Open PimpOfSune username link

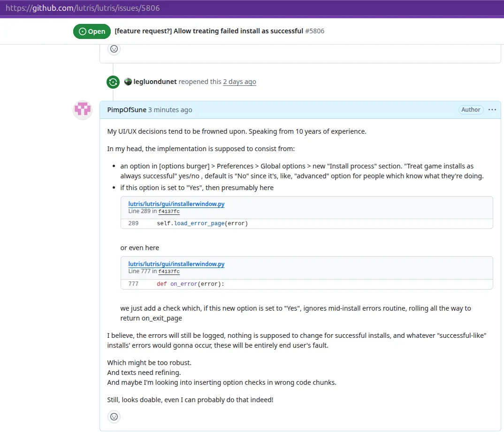click(x=127, y=110)
